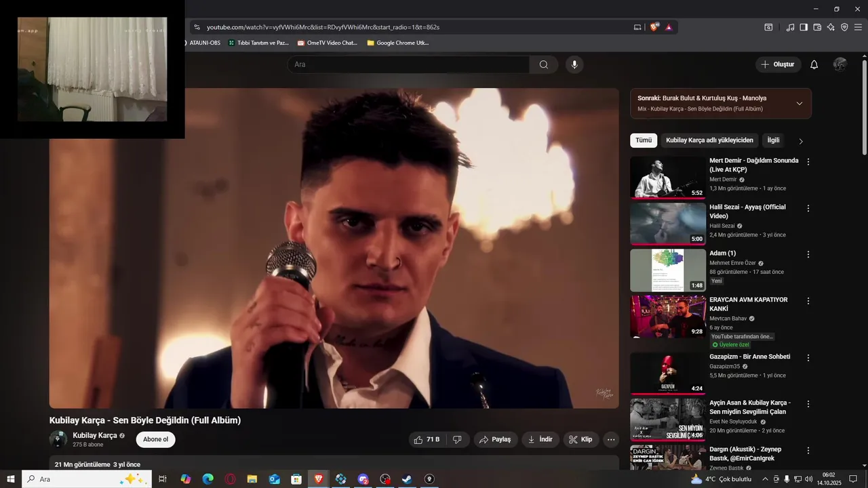Viewport: 868px width, 488px height.
Task: Start voice search with the microphone icon
Action: pyautogui.click(x=574, y=64)
